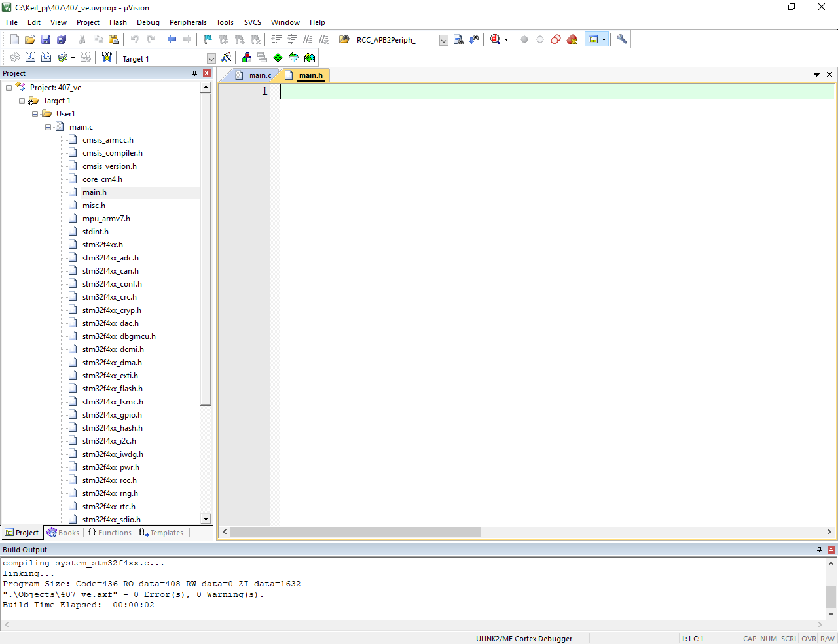The image size is (838, 644).
Task: Select core_cm4.h in project tree
Action: (x=102, y=179)
